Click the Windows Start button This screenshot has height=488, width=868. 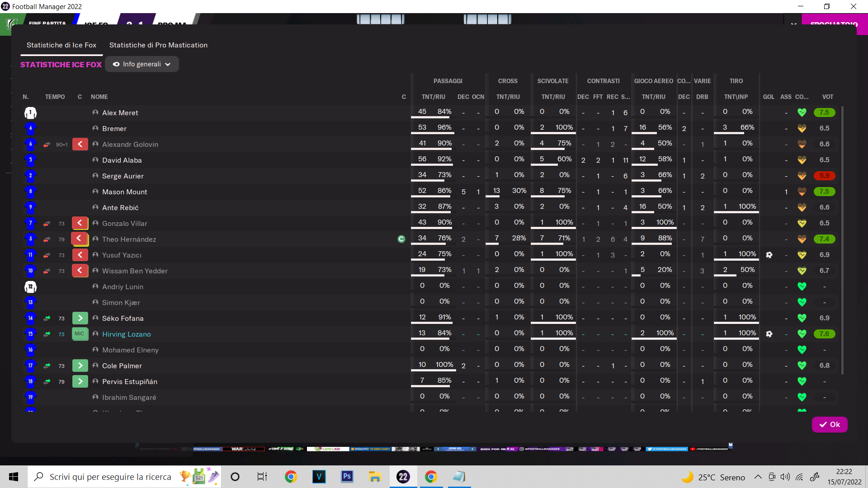pyautogui.click(x=14, y=477)
